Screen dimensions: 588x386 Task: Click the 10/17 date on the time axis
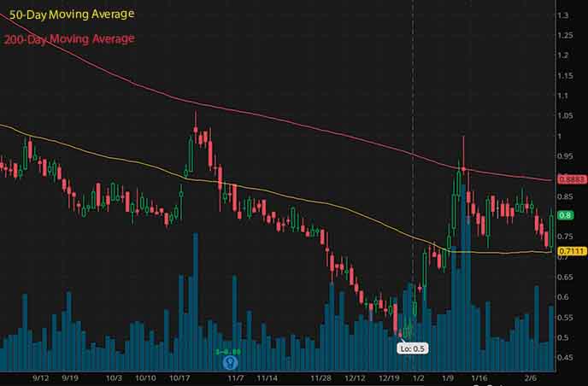point(179,378)
